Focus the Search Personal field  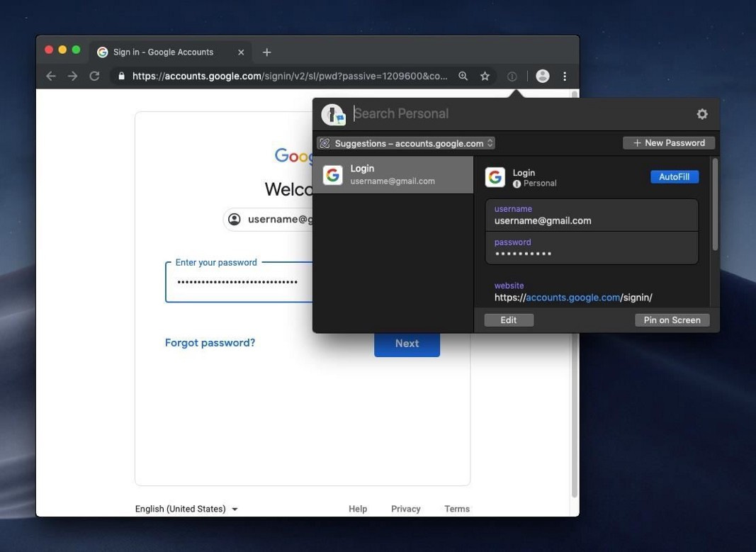pos(521,114)
